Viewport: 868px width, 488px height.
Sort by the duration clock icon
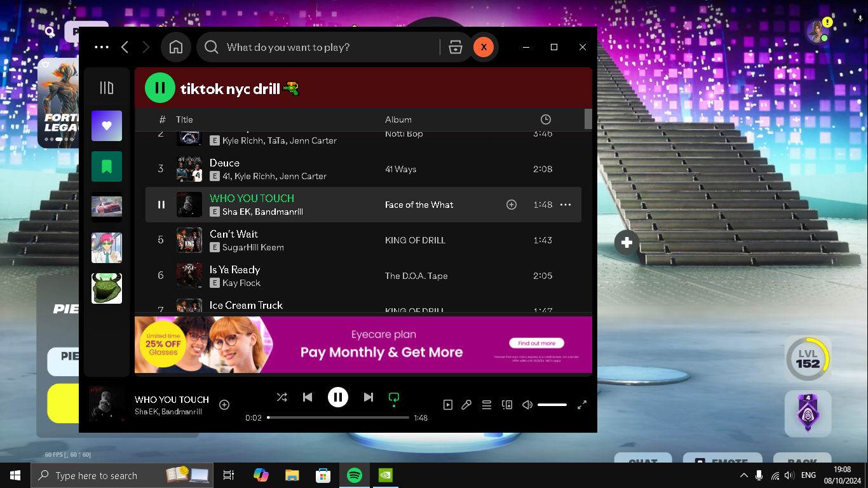click(546, 119)
